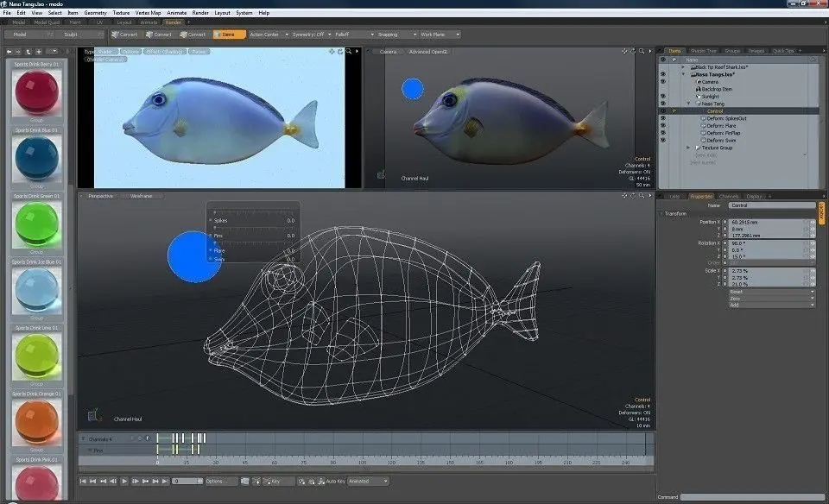Toggle visibility eye for Camera item
This screenshot has height=504, width=829.
tap(663, 82)
